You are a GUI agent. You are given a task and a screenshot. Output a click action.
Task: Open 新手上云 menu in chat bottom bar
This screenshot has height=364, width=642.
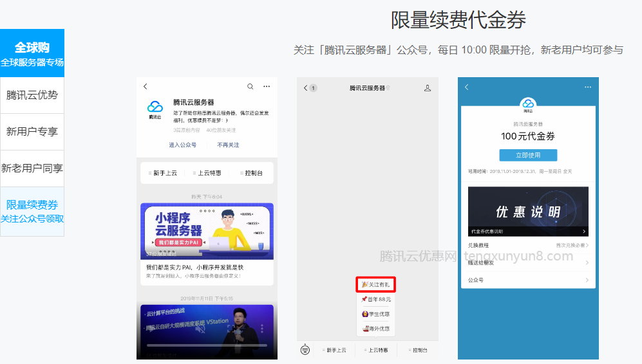pos(334,350)
